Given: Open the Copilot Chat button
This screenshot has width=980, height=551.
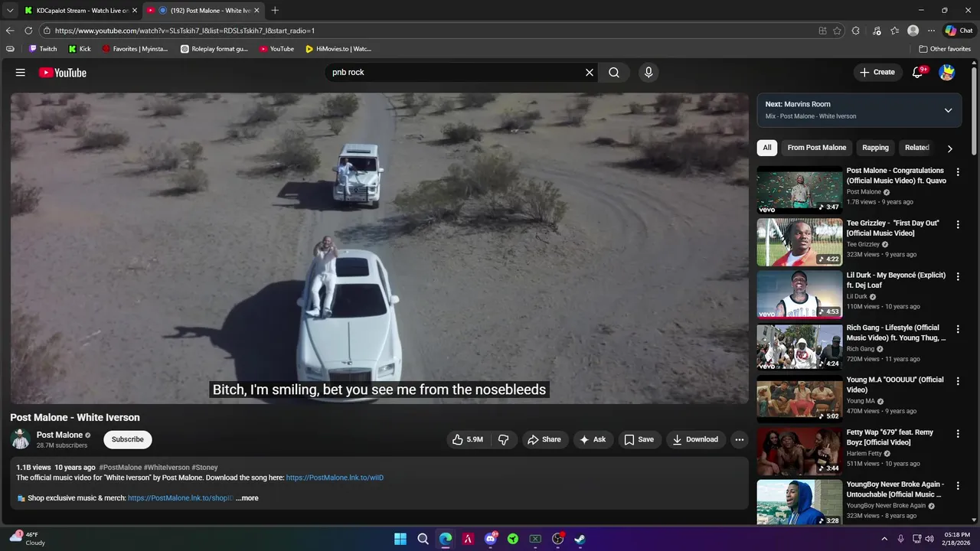Looking at the screenshot, I should point(959,31).
